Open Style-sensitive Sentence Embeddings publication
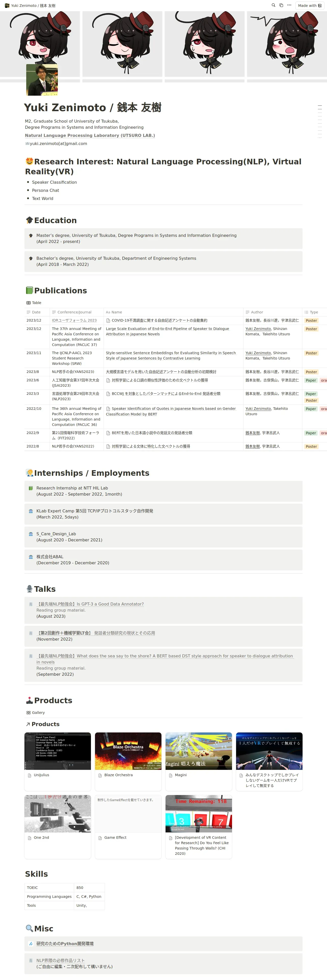This screenshot has width=327, height=980. (171, 356)
